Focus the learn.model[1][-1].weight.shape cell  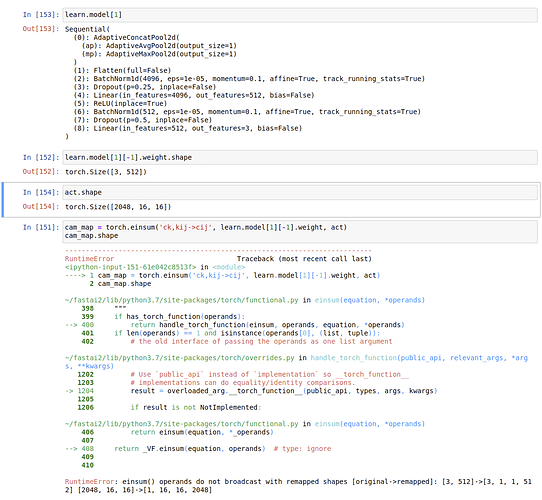[300, 157]
